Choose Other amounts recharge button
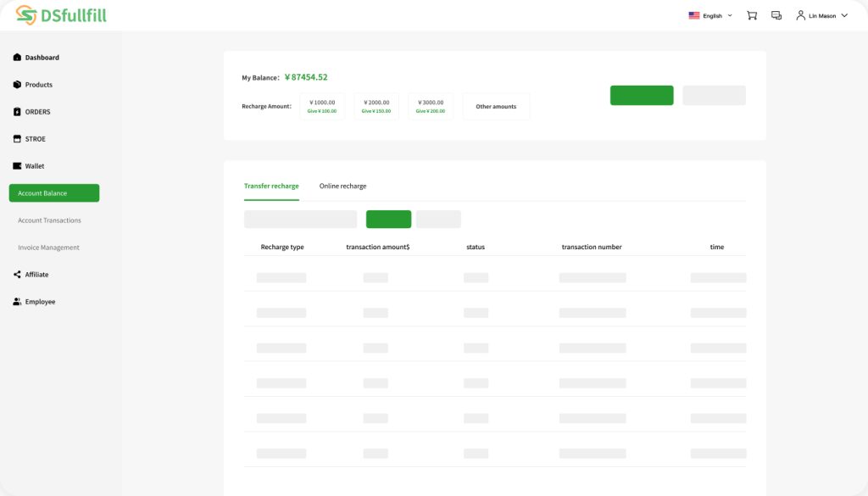Screen dimensions: 868x496 [x=496, y=106]
